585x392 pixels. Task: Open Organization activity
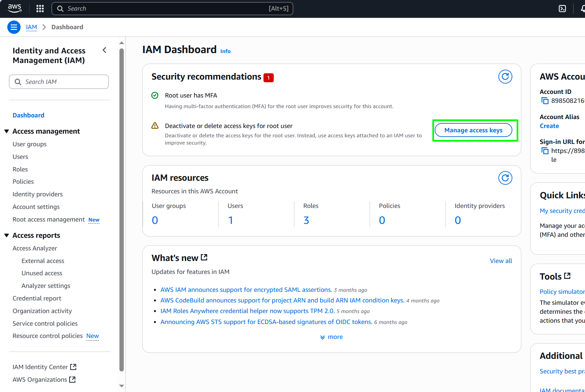pyautogui.click(x=42, y=311)
